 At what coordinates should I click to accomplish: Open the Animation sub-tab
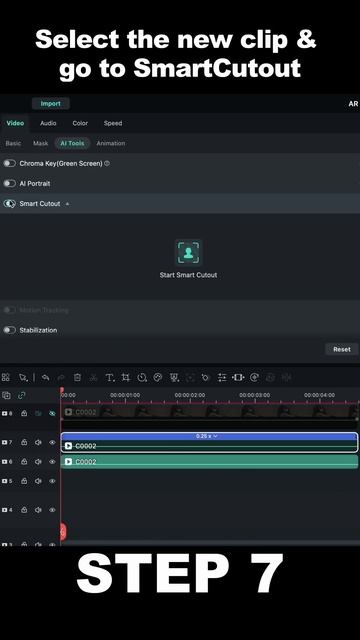coord(111,143)
